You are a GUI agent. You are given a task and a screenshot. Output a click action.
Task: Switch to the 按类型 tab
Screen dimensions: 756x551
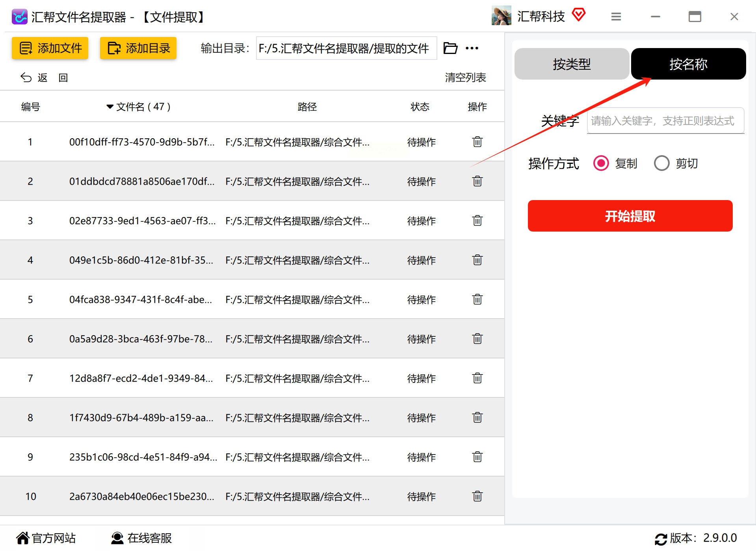click(572, 64)
